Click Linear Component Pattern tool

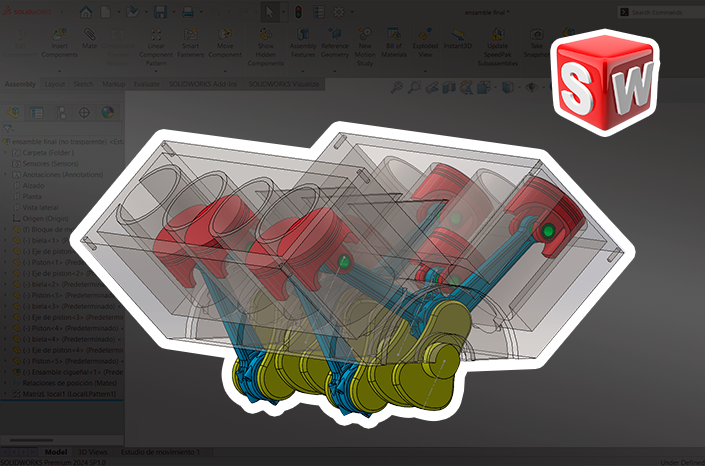[x=156, y=47]
